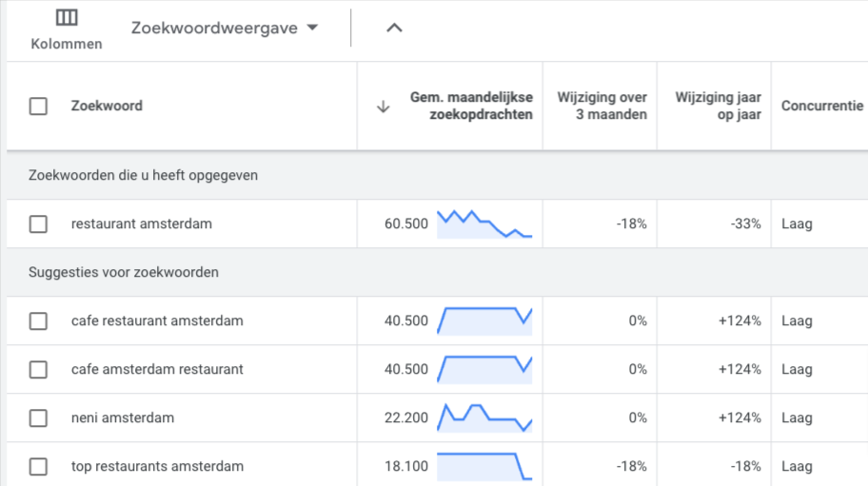This screenshot has height=486, width=868.
Task: Select top restaurants amsterdam checkbox
Action: point(38,467)
